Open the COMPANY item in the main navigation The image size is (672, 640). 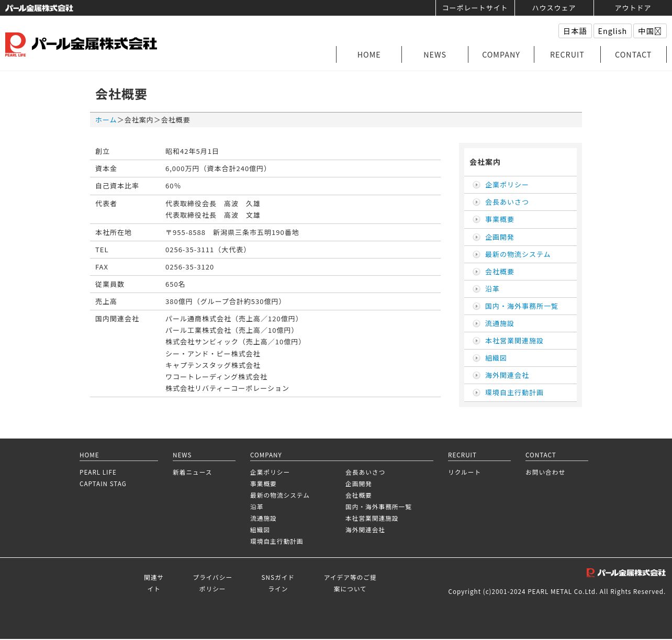(501, 54)
